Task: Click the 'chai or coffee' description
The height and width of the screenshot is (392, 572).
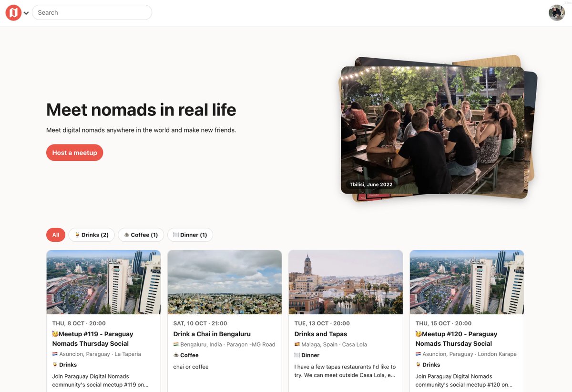Action: point(191,367)
